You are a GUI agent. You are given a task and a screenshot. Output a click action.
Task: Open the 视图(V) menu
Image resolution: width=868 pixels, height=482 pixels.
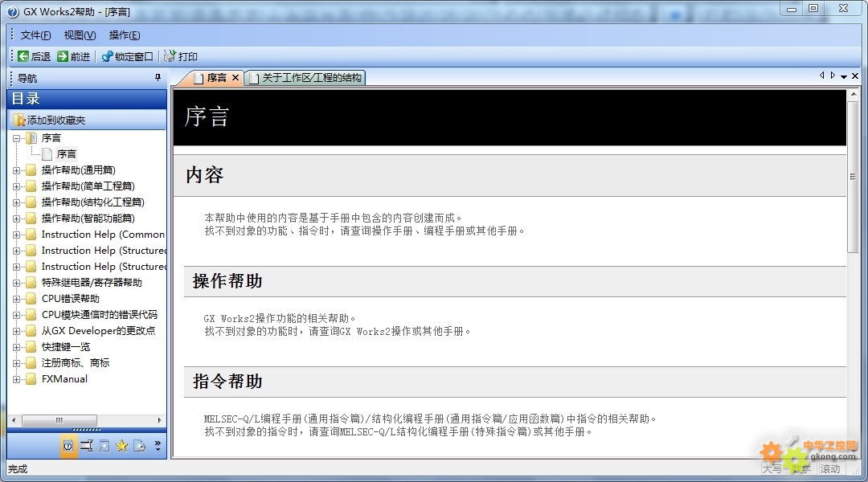pos(80,35)
